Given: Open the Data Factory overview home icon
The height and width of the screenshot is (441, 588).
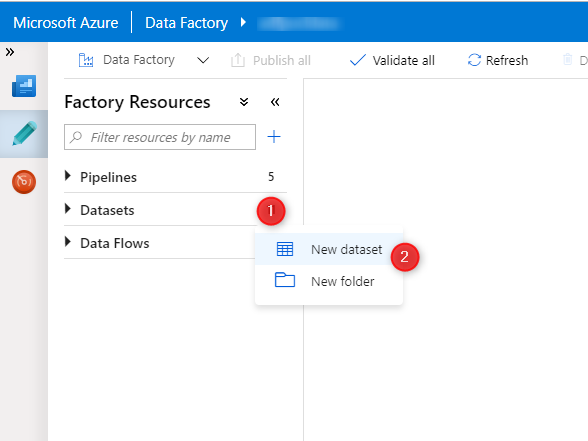Looking at the screenshot, I should [x=24, y=86].
